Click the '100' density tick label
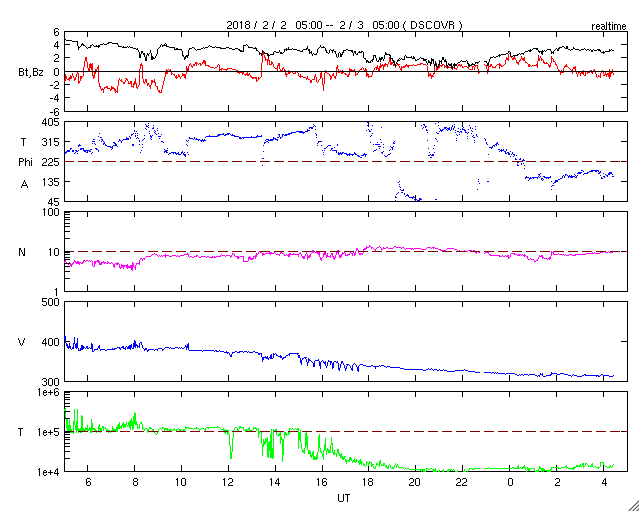Image resolution: width=640 pixels, height=512 pixels. tap(51, 213)
